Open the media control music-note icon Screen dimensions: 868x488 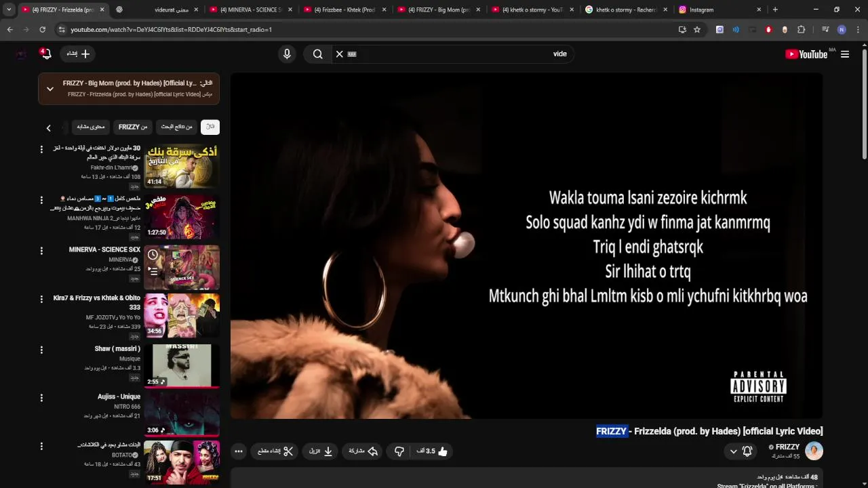[825, 30]
